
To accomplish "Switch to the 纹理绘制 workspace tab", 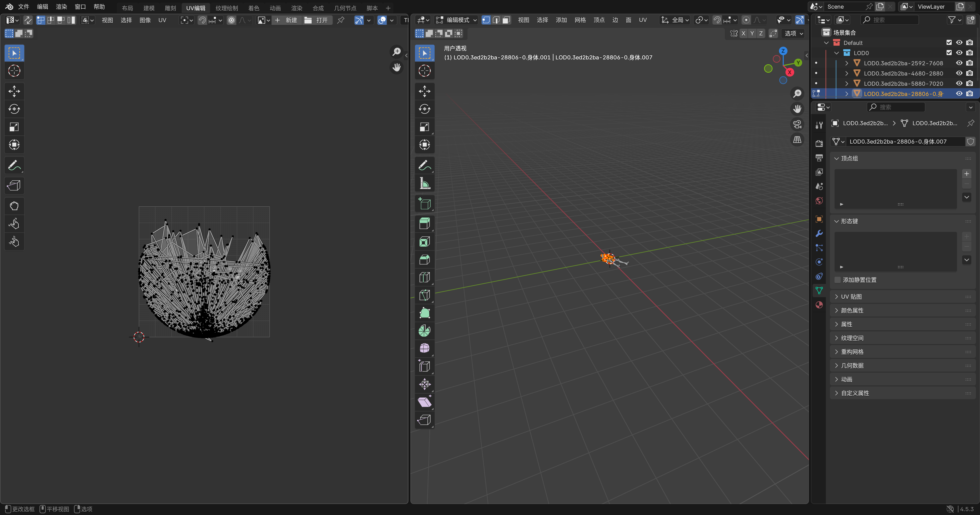I will [x=227, y=8].
